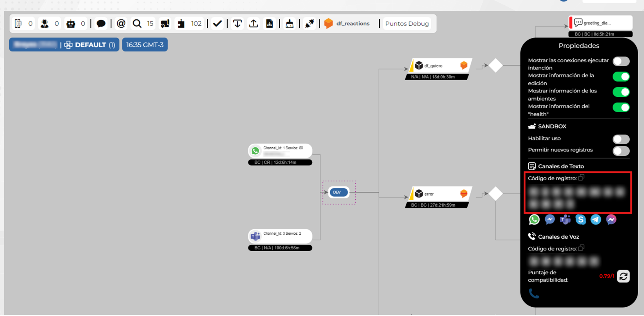Click the diamond connector after df_quiero
The height and width of the screenshot is (316, 644).
click(496, 66)
